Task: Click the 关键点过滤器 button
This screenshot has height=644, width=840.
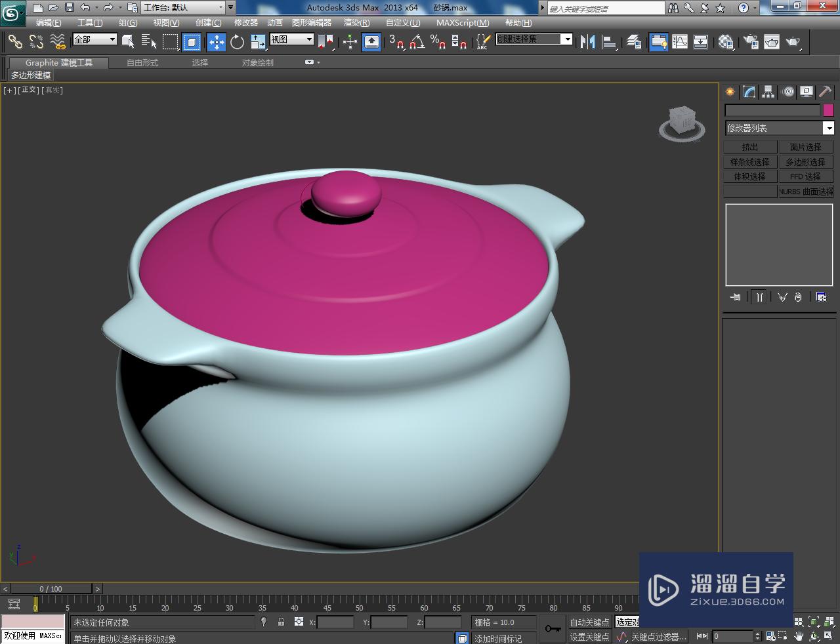Action: [x=658, y=636]
